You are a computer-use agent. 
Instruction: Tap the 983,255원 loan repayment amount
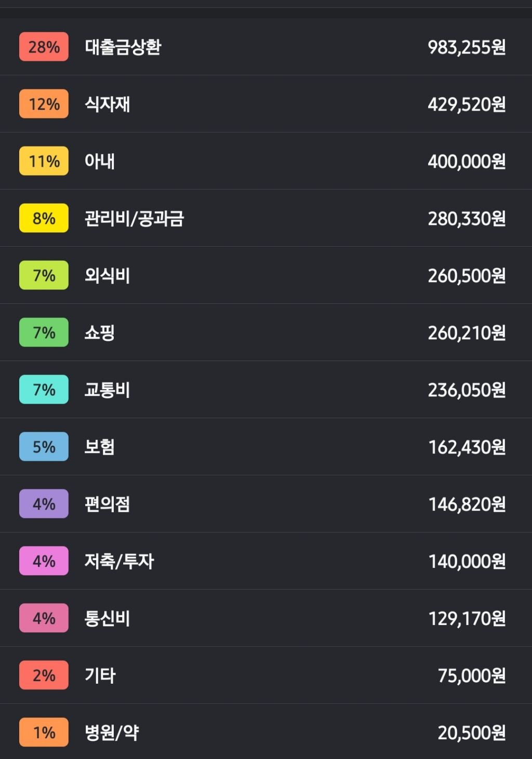tap(467, 47)
